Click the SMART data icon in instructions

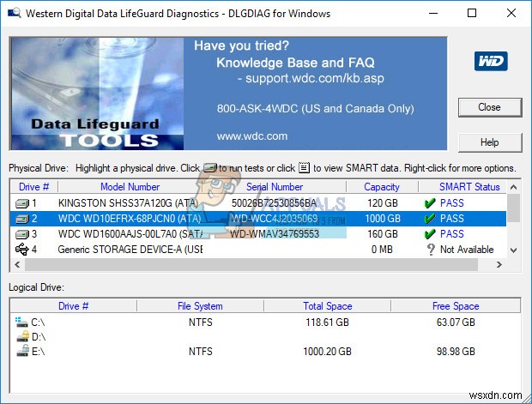[x=304, y=167]
